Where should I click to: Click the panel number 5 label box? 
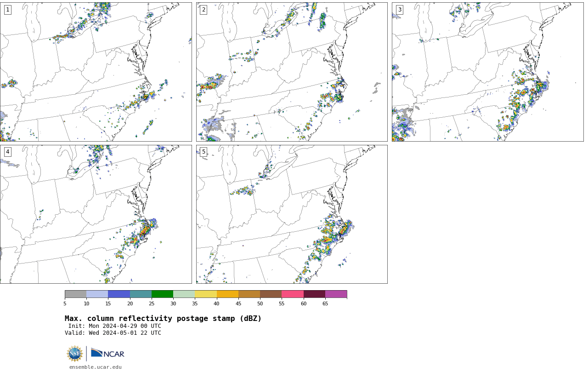click(204, 152)
